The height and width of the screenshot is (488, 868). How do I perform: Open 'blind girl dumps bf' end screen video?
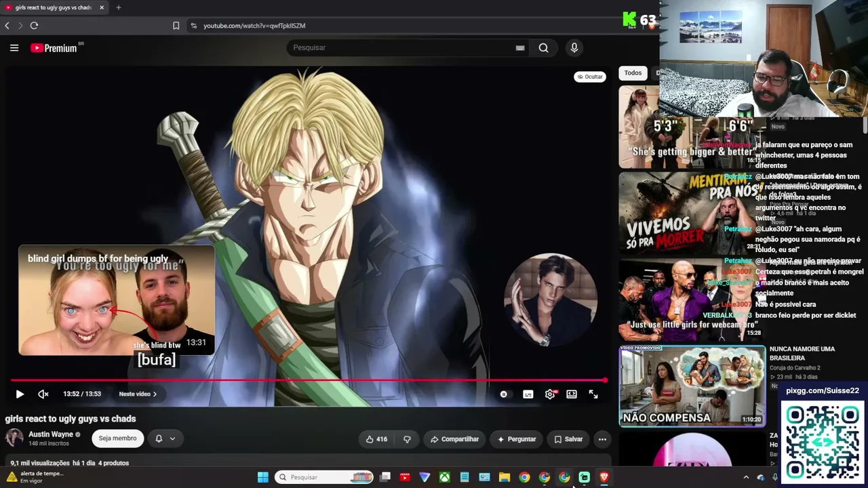(117, 300)
